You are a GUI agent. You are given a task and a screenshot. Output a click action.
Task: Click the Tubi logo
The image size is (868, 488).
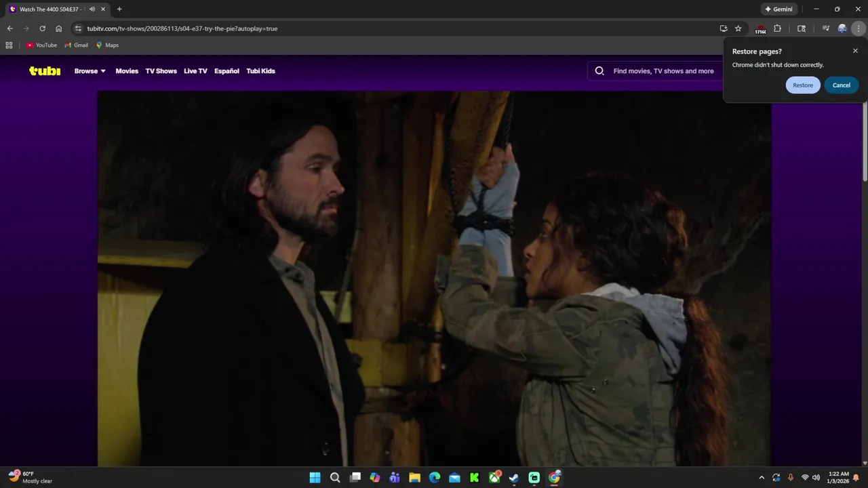coord(45,70)
